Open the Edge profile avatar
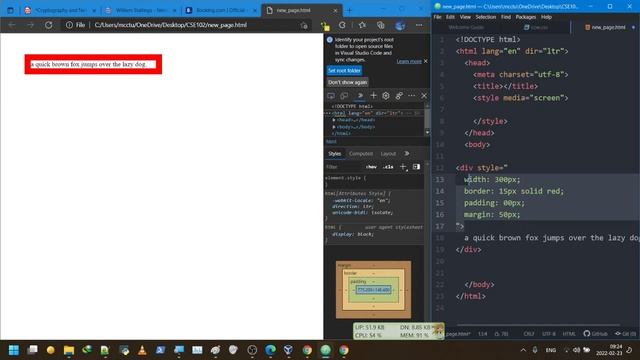This screenshot has width=640, height=360. click(x=400, y=25)
